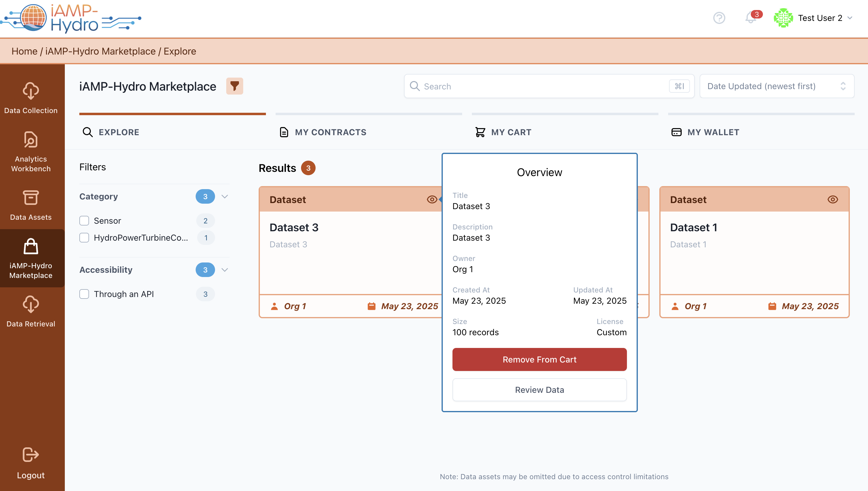The height and width of the screenshot is (491, 868).
Task: Open the Date Updated sort dropdown
Action: pos(776,86)
